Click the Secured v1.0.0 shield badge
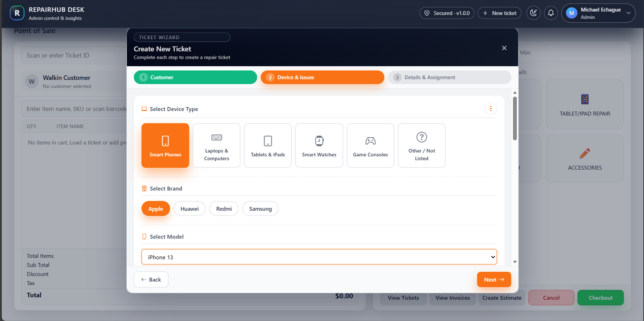The width and height of the screenshot is (644, 321). click(x=447, y=13)
